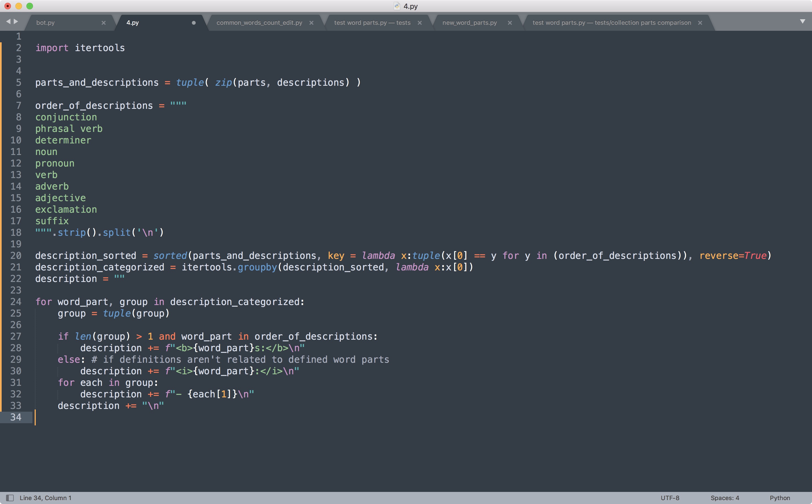Screen dimensions: 812x504
Task: Switch to the new_word_parts.py tab
Action: 469,23
